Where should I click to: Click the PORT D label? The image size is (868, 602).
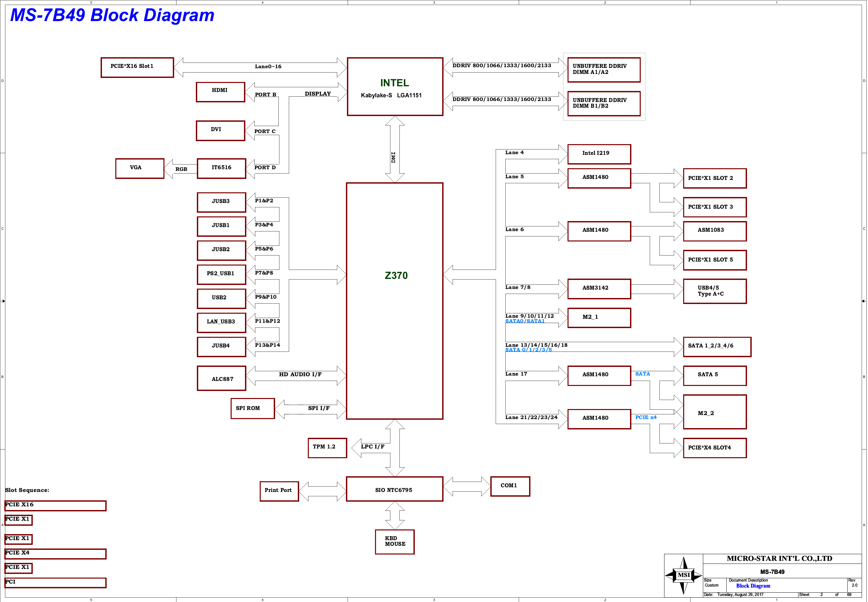pyautogui.click(x=265, y=168)
